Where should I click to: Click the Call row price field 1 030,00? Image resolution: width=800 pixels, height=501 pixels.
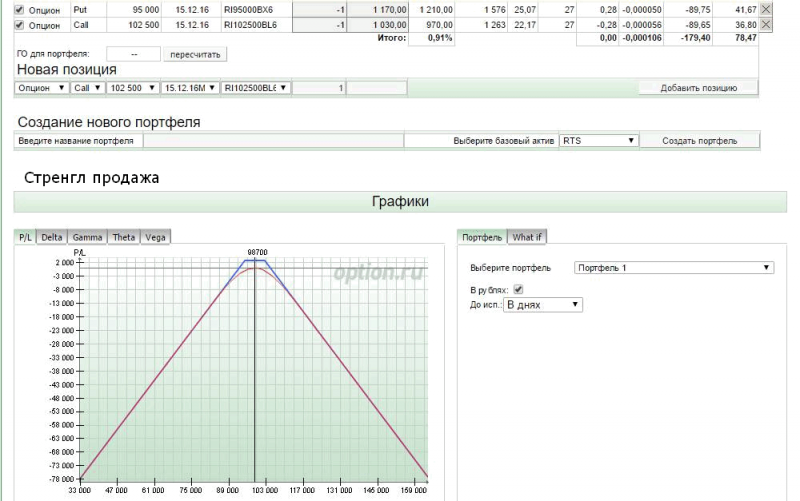[x=378, y=24]
